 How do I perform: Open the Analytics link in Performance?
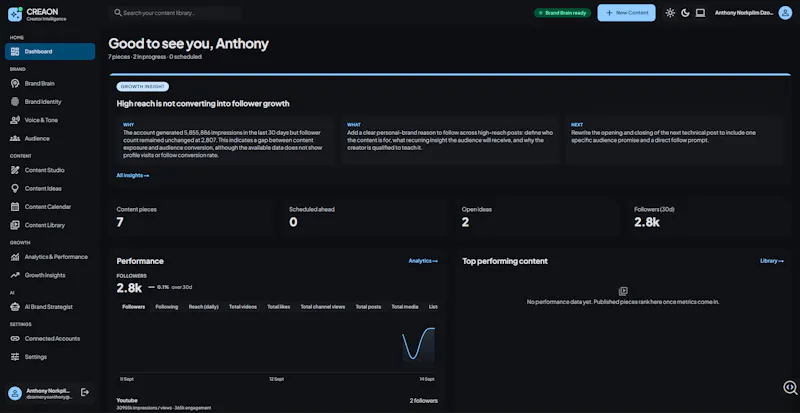point(423,261)
